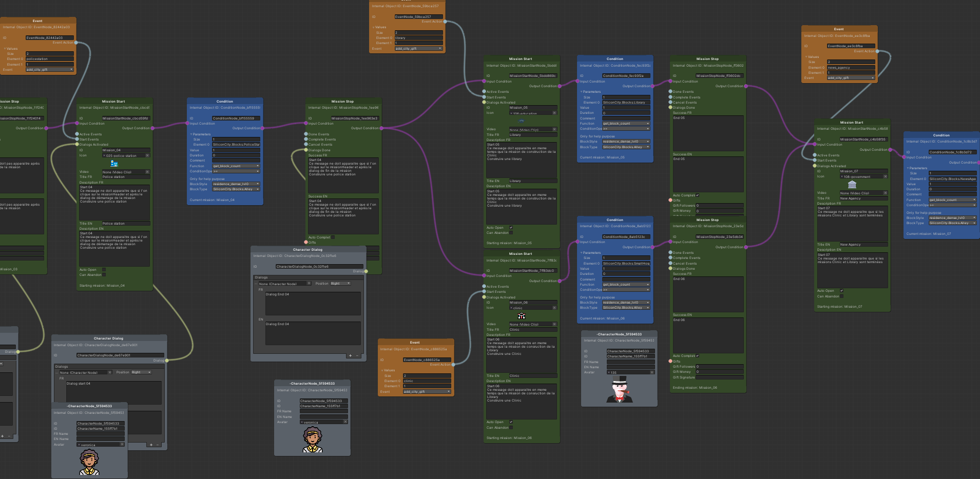Open Event dropdown in clinic EventNode_c886525a

(x=427, y=392)
